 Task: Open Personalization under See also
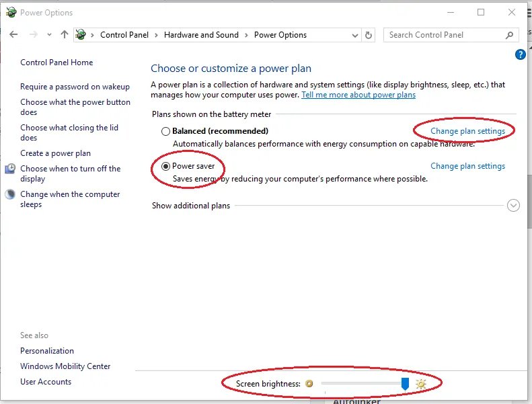(x=47, y=351)
